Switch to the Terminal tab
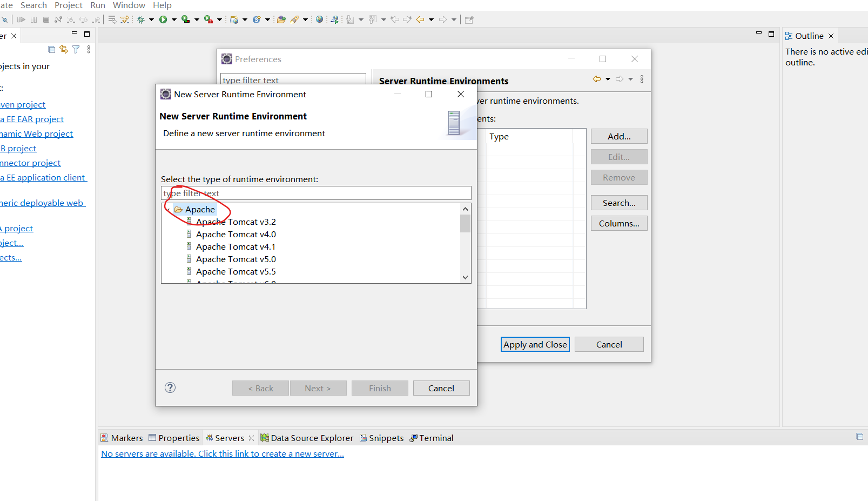The height and width of the screenshot is (501, 868). click(x=432, y=438)
